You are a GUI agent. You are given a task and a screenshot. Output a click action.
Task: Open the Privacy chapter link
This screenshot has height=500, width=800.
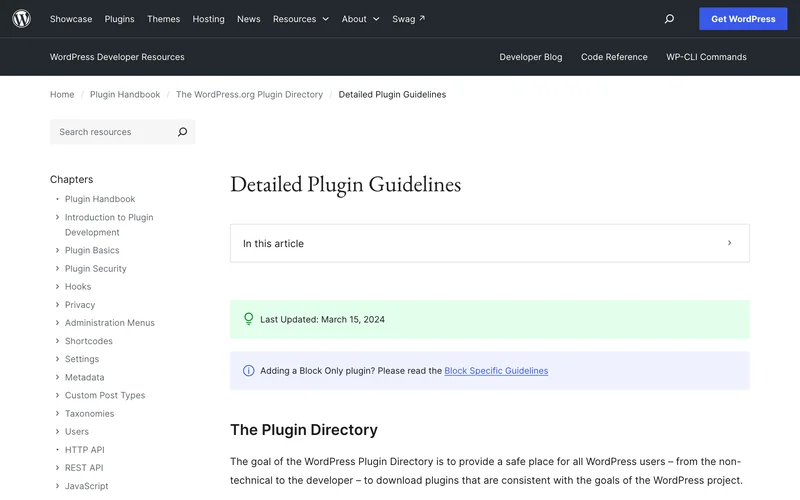(x=80, y=305)
